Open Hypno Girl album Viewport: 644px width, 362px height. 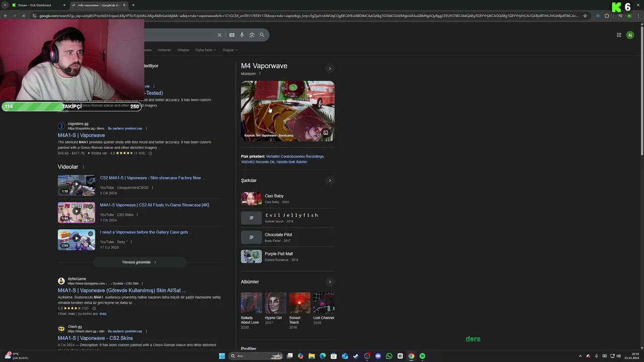pyautogui.click(x=275, y=309)
